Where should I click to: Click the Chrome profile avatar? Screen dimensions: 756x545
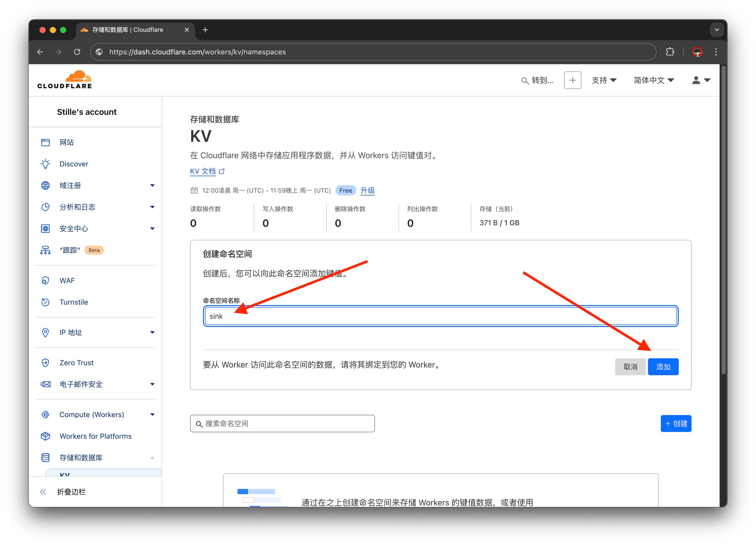[697, 52]
